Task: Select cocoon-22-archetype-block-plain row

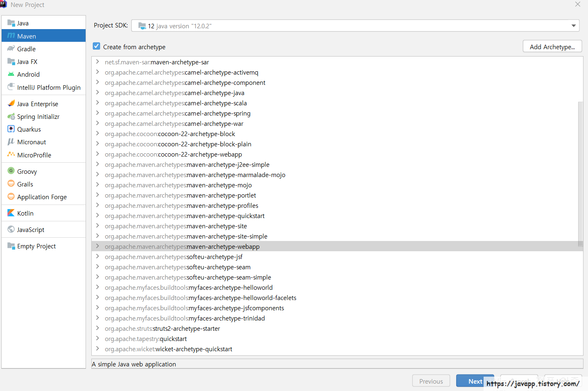Action: pos(337,144)
